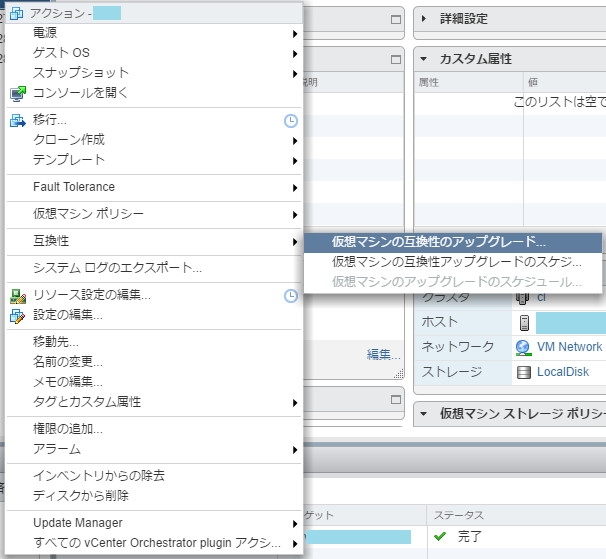This screenshot has height=559, width=606.
Task: Click the cl cluster link
Action: click(541, 298)
